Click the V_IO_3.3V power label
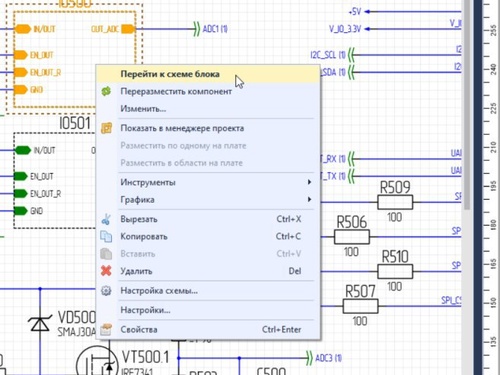The height and width of the screenshot is (375, 500). click(345, 29)
